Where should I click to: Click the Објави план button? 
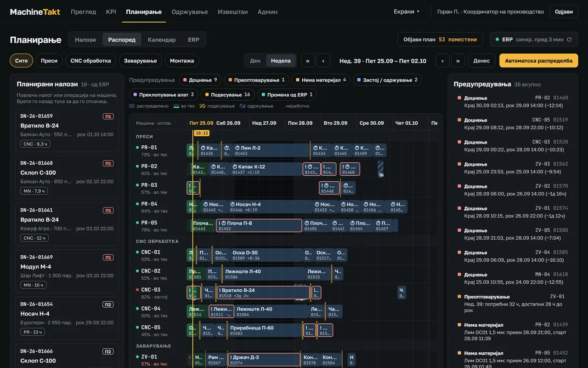coord(440,40)
